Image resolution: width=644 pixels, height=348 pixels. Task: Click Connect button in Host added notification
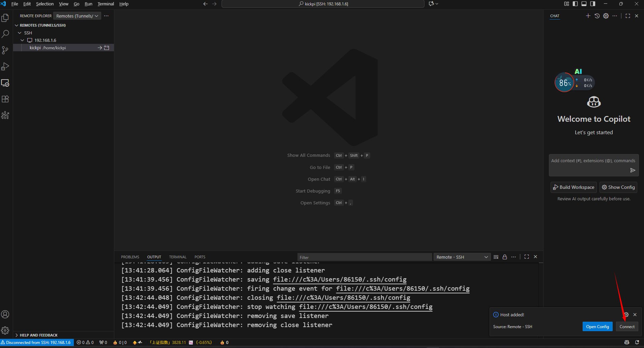coord(627,326)
